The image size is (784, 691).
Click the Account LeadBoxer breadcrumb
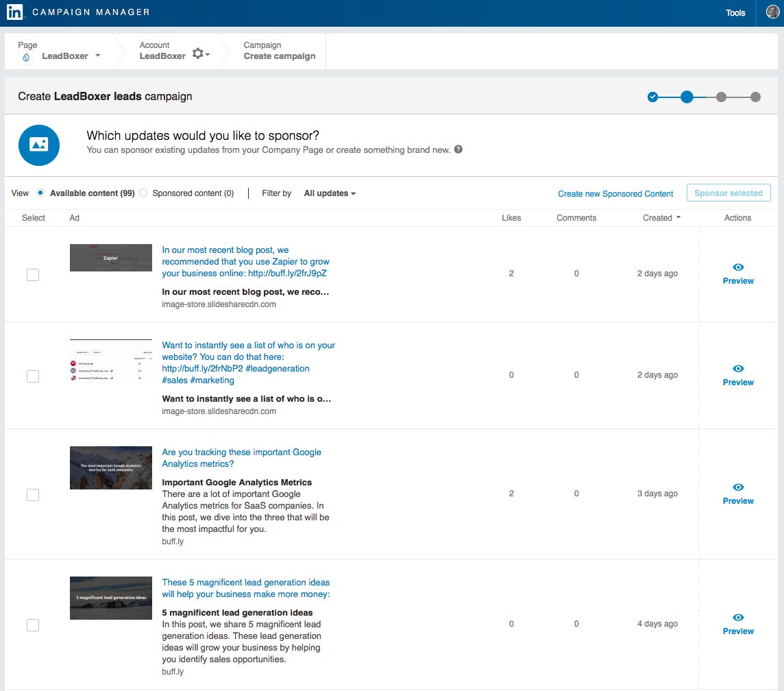click(162, 51)
